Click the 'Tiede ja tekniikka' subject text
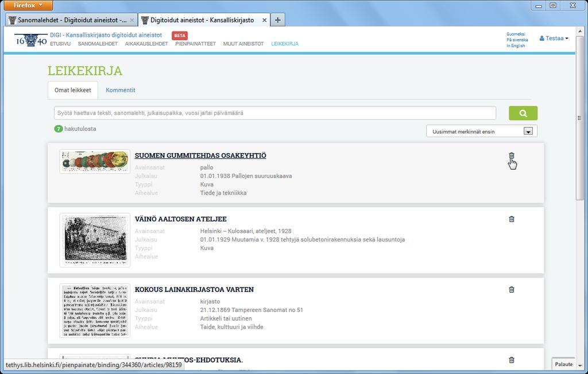The image size is (588, 374). pos(223,193)
